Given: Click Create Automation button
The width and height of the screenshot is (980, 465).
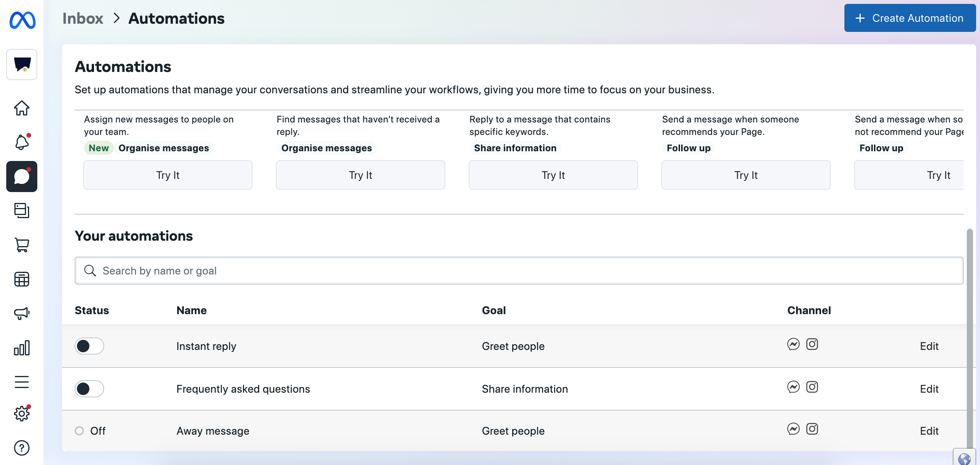Looking at the screenshot, I should (x=910, y=18).
